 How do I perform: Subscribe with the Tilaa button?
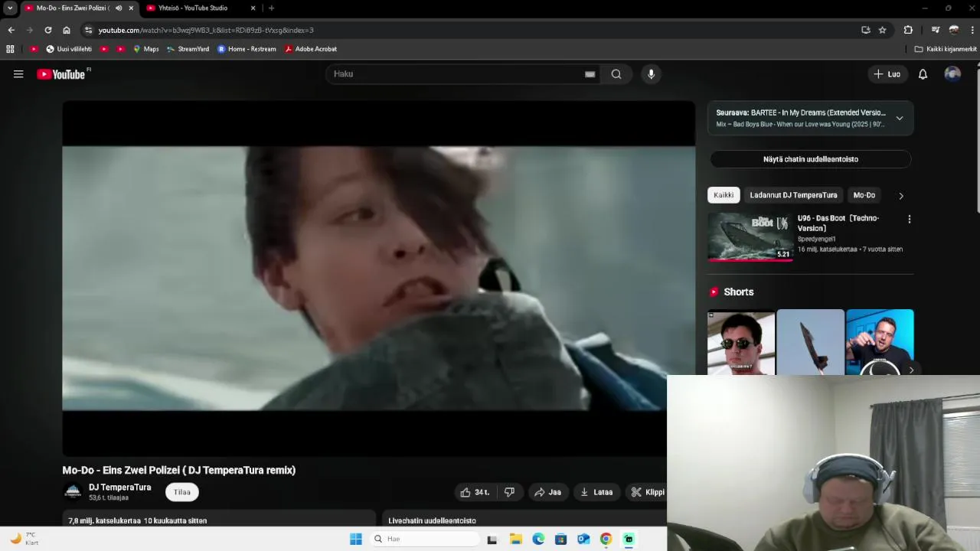pos(182,492)
